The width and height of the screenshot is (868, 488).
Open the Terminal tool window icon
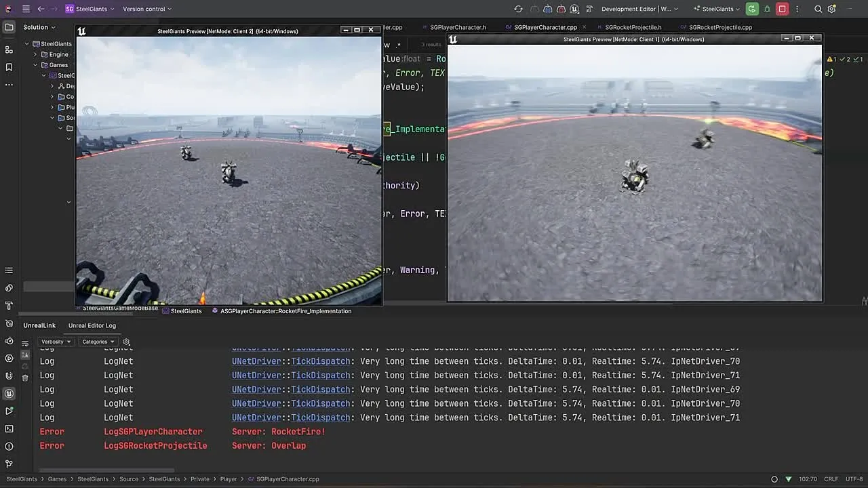9,428
